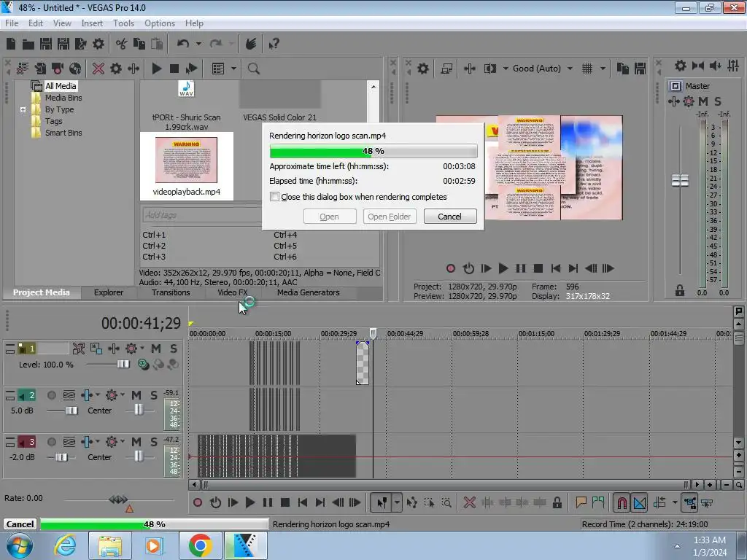This screenshot has width=747, height=560.
Task: Copy preview snapshot to clipboard icon
Action: 623,69
